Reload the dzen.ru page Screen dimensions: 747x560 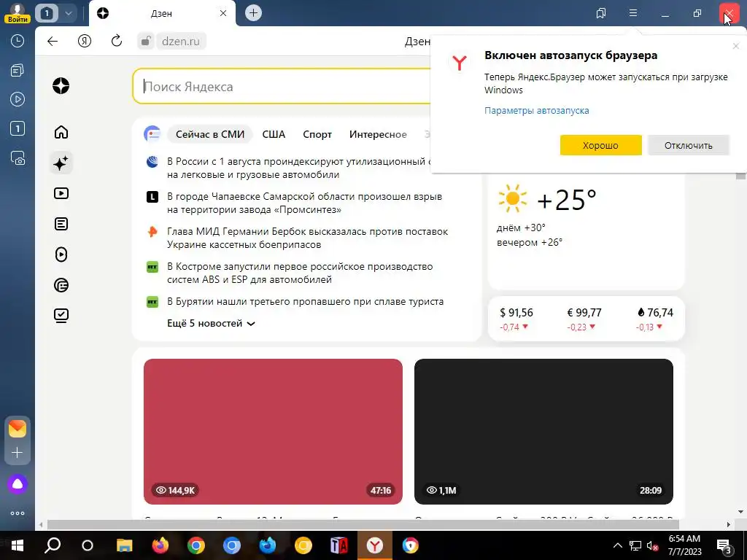(116, 41)
